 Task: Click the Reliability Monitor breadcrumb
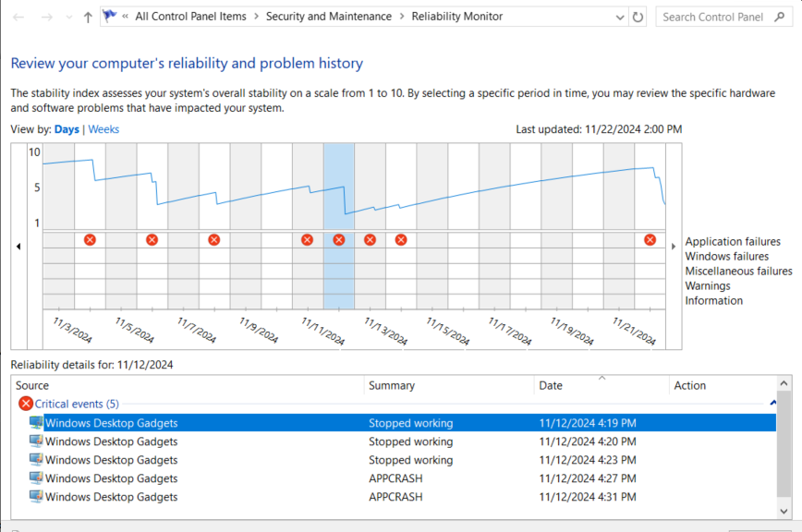tap(457, 17)
